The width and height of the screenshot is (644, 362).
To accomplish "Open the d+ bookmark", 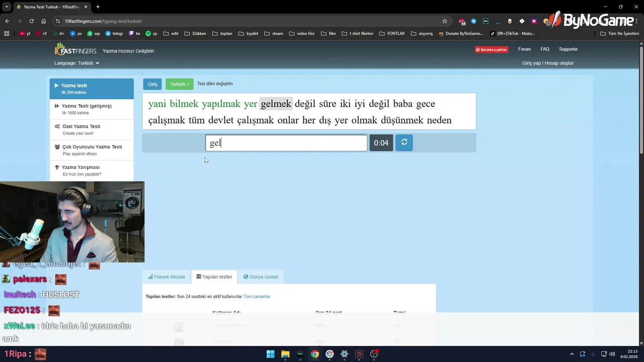I will coord(58,34).
